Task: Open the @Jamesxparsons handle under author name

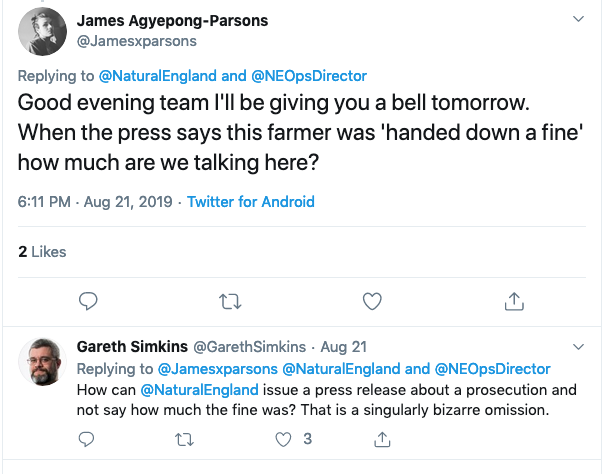Action: tap(136, 42)
